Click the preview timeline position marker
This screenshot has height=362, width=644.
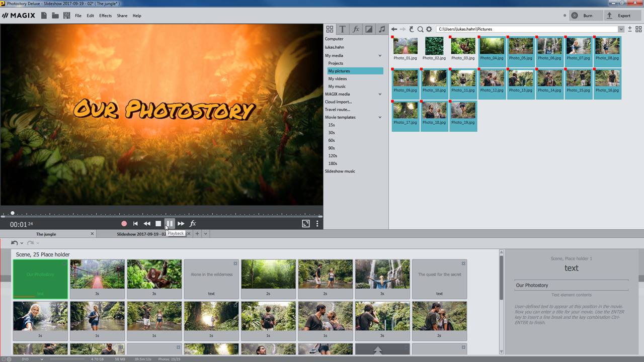click(13, 213)
